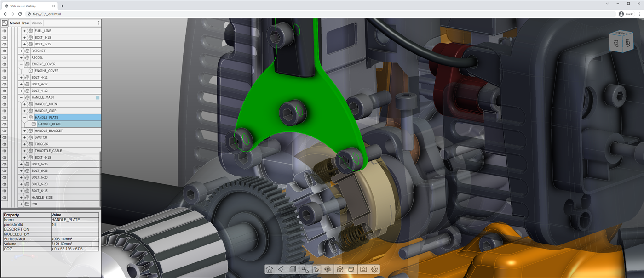Hide HANDLE_SIDE using its eye icon
Image resolution: width=644 pixels, height=278 pixels.
tap(5, 198)
